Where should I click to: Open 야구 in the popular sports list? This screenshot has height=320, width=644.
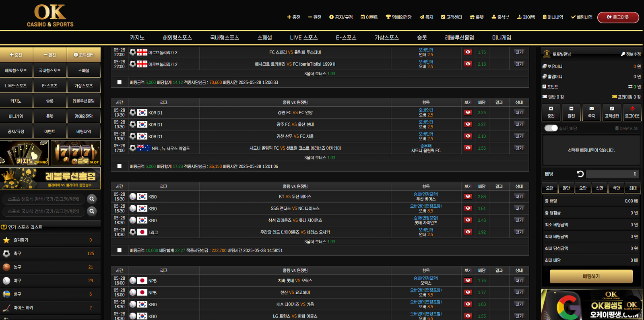[x=17, y=281]
